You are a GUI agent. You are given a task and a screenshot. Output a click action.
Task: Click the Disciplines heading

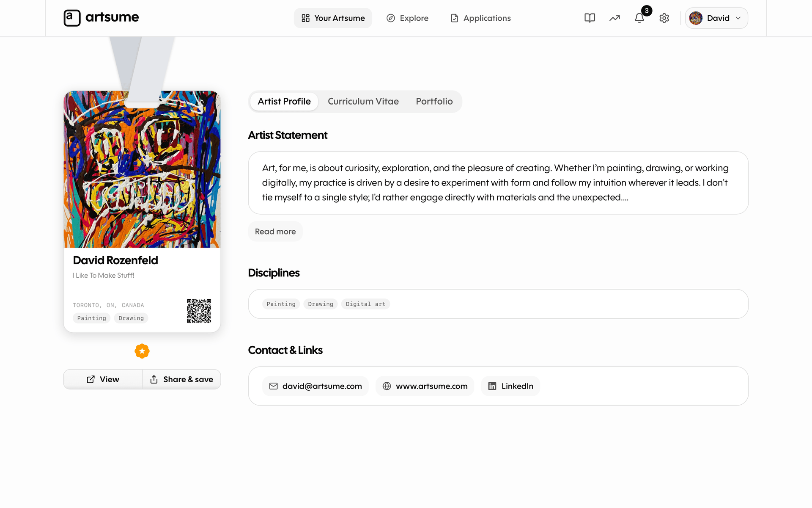274,273
